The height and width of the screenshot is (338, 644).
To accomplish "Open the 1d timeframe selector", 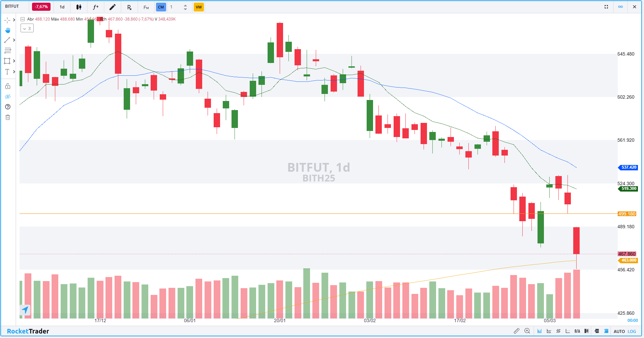I will coord(62,7).
